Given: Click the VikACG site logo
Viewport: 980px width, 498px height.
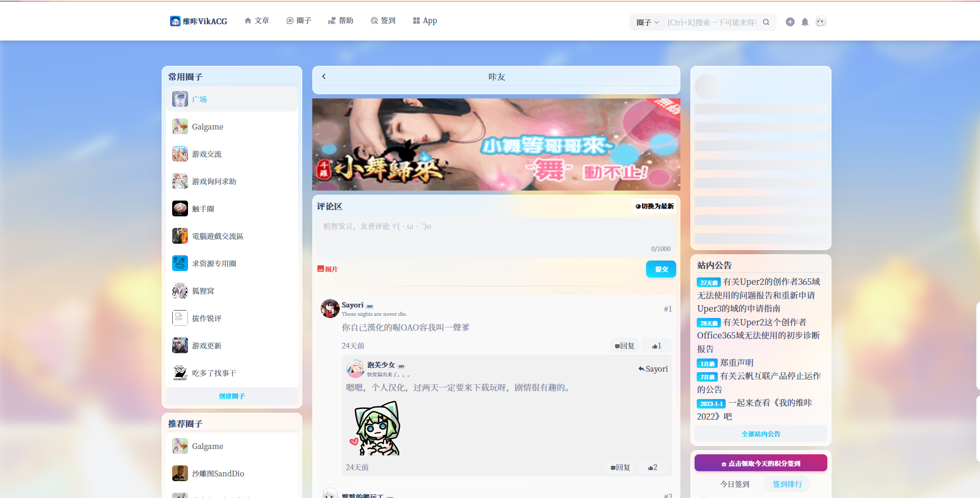Looking at the screenshot, I should [x=199, y=21].
